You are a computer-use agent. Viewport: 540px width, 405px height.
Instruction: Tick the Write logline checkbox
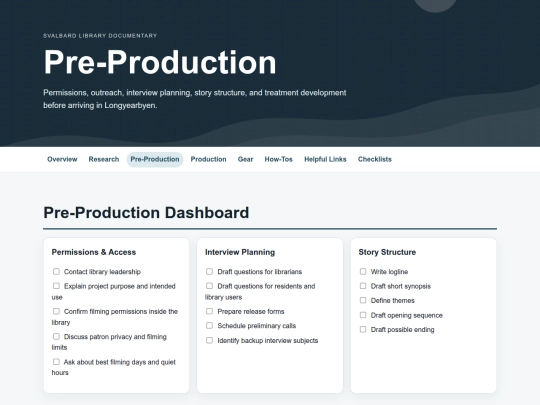pos(363,271)
